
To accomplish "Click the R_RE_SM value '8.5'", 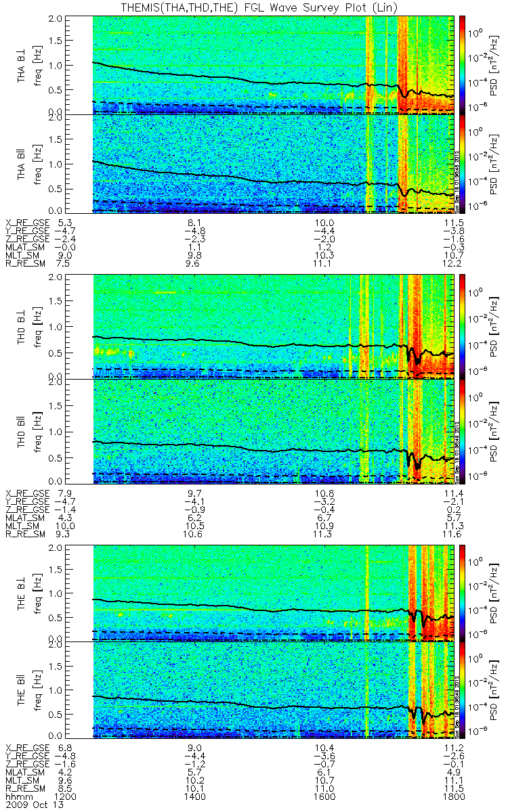I will [x=66, y=789].
